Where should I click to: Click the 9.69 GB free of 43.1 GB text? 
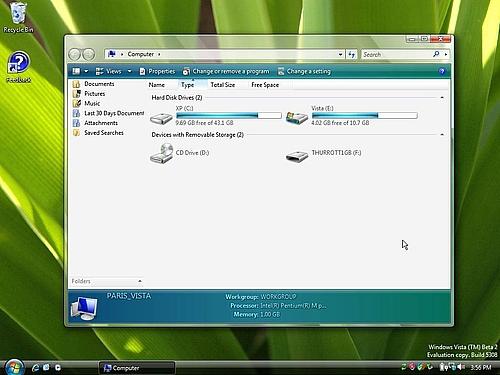204,123
